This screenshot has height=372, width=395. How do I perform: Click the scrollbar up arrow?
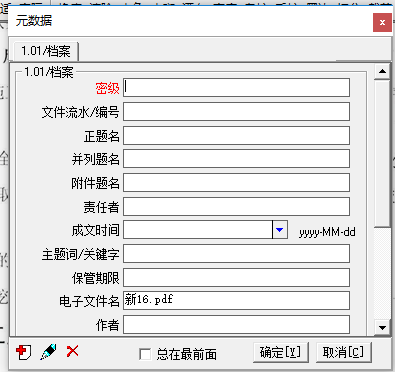382,71
